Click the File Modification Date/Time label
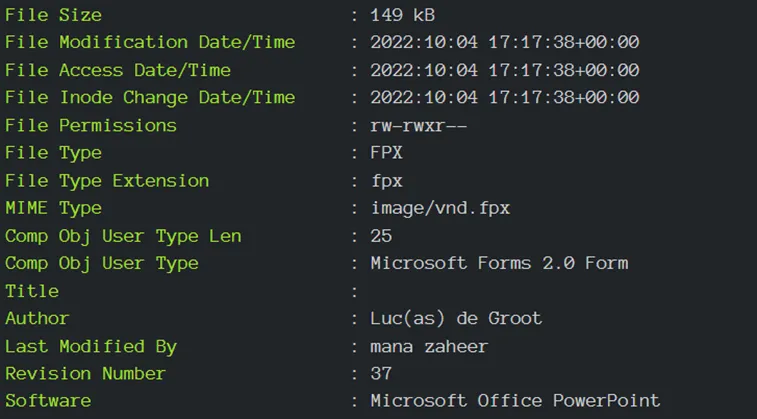 (x=150, y=42)
